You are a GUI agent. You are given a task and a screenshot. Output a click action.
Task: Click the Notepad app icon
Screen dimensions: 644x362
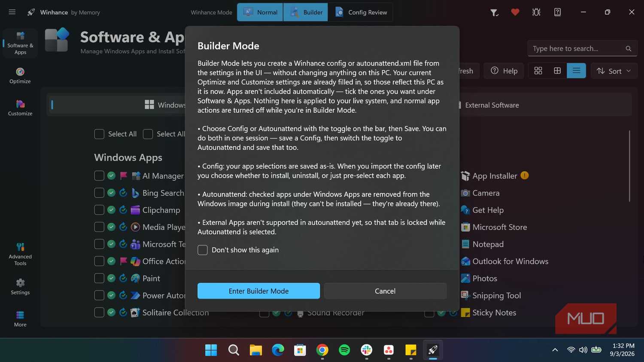coord(465,244)
